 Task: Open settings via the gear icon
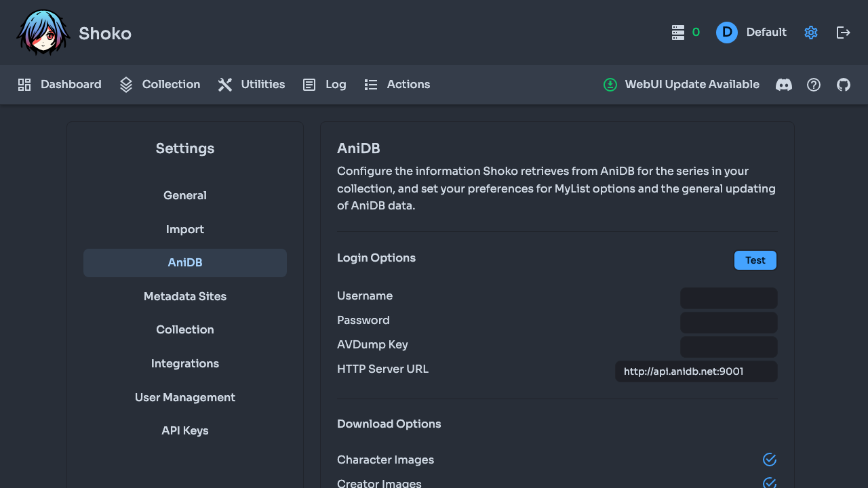coord(811,33)
